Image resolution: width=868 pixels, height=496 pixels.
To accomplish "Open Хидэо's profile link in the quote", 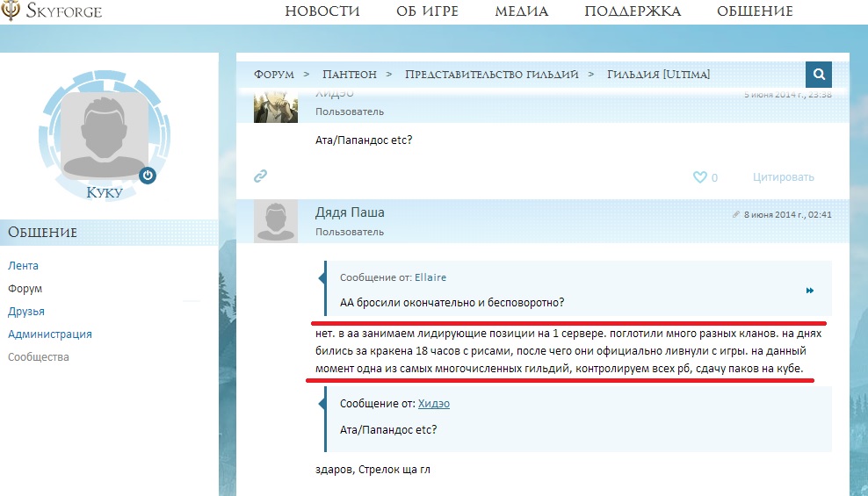I will pos(433,404).
